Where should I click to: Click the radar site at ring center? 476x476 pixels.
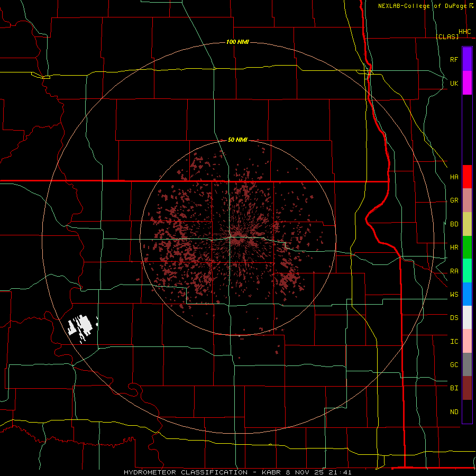tap(237, 237)
